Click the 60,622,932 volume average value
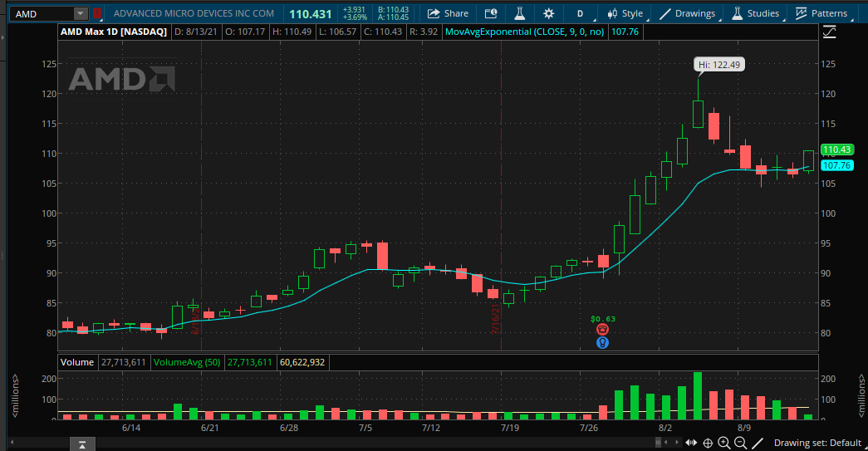This screenshot has height=451, width=868. [302, 362]
